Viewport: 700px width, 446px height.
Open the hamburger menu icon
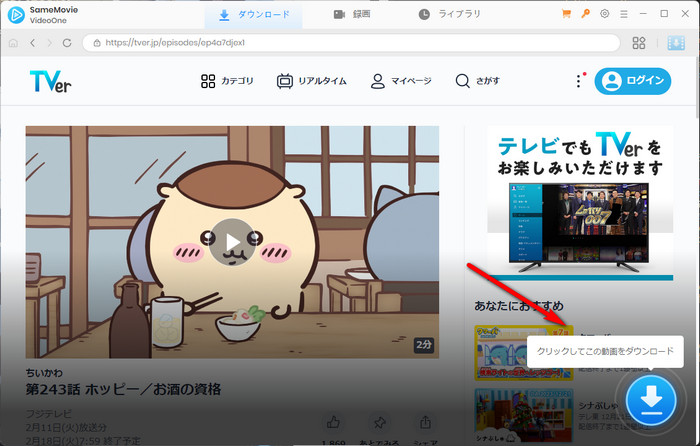pos(624,14)
